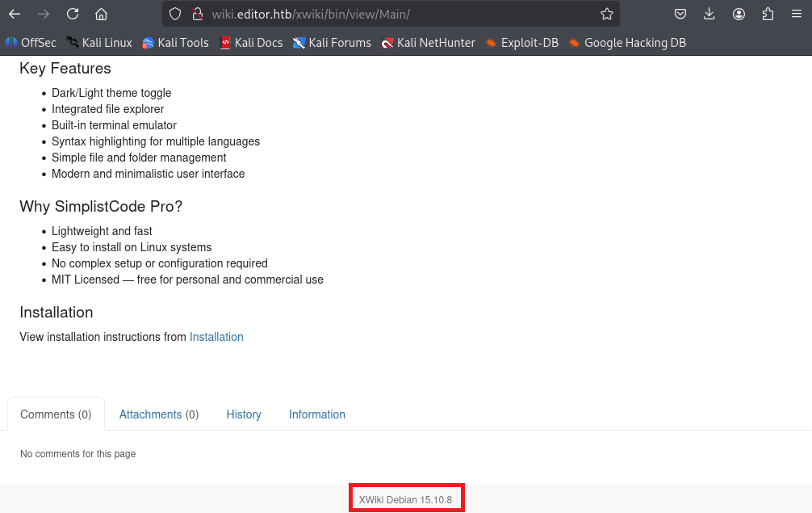View site security lock information
This screenshot has width=812, height=513.
196,14
